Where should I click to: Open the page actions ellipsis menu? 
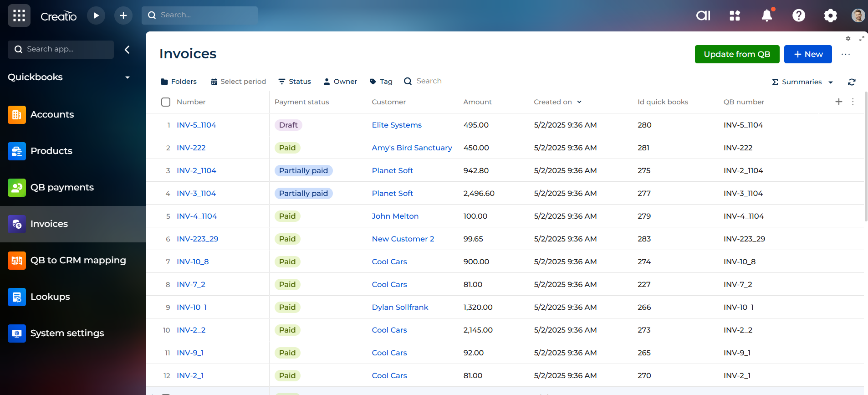coord(846,54)
